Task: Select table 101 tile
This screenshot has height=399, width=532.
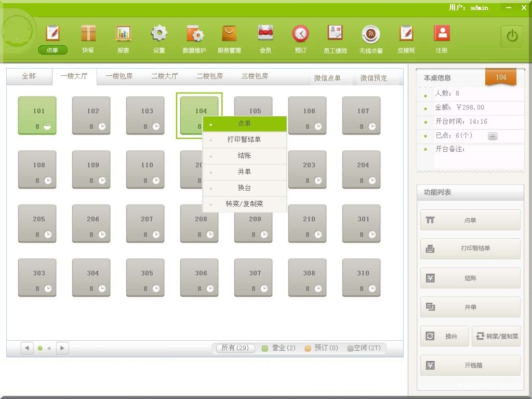Action: (37, 115)
